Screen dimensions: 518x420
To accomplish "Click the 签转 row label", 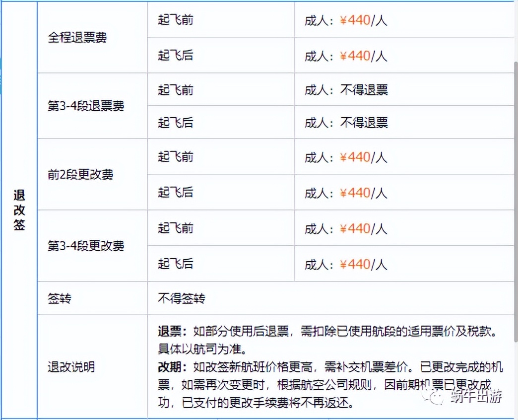I will 60,299.
